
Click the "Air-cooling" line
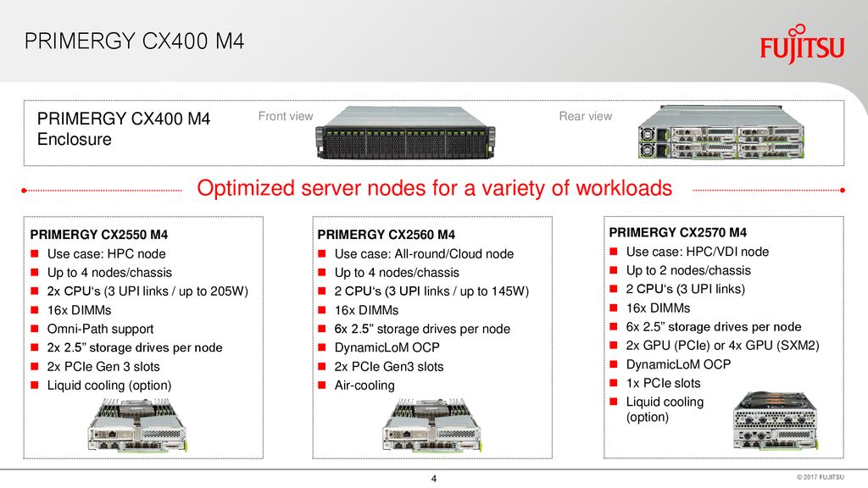[x=364, y=385]
